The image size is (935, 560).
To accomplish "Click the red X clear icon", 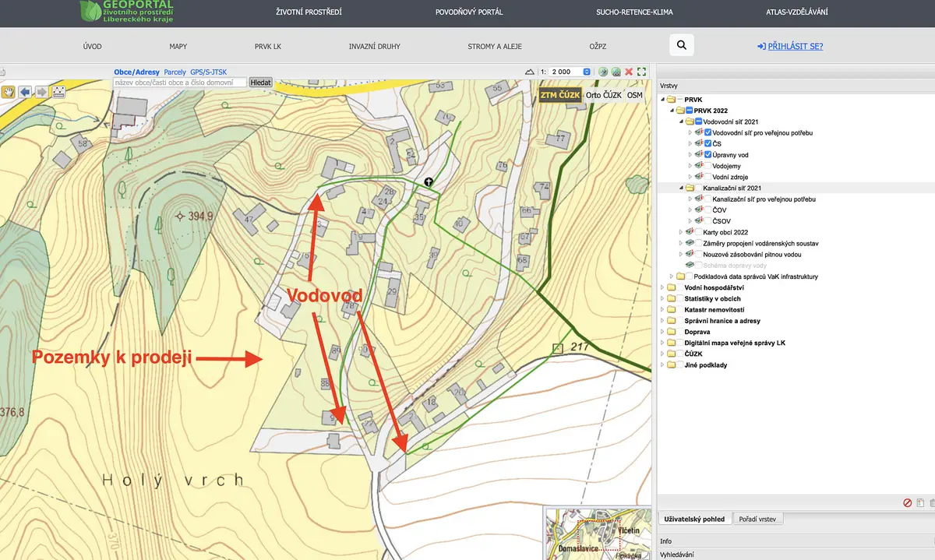I will point(629,72).
